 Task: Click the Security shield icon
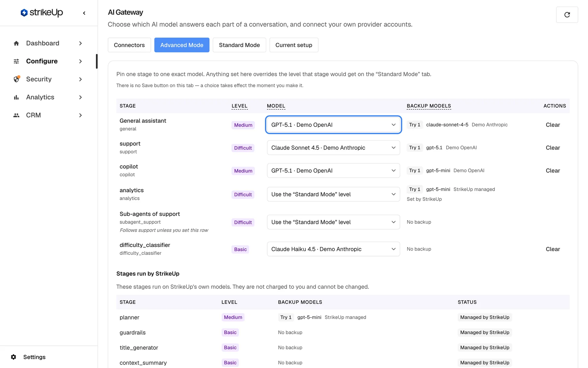pos(17,79)
